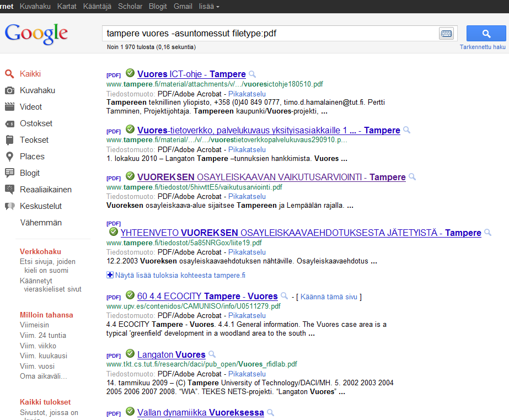The height and width of the screenshot is (420, 509).
Task: Click the Reaaliaikainen sidebar icon
Action: pos(9,190)
